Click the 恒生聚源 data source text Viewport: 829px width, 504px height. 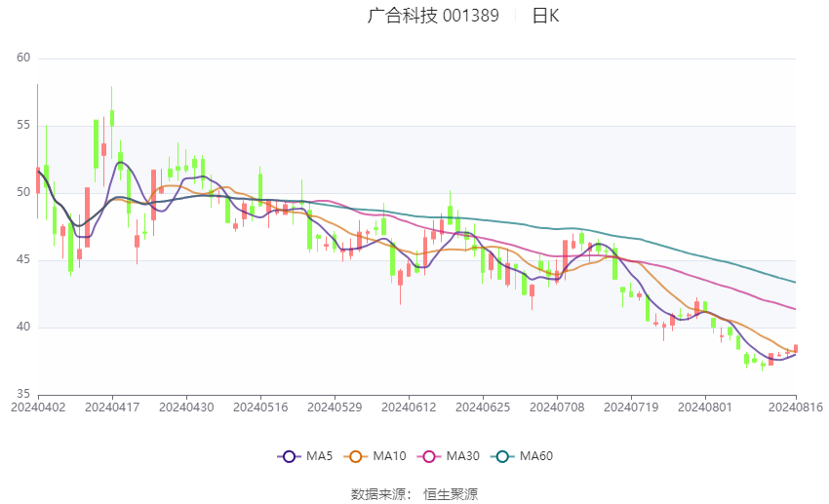tap(450, 494)
